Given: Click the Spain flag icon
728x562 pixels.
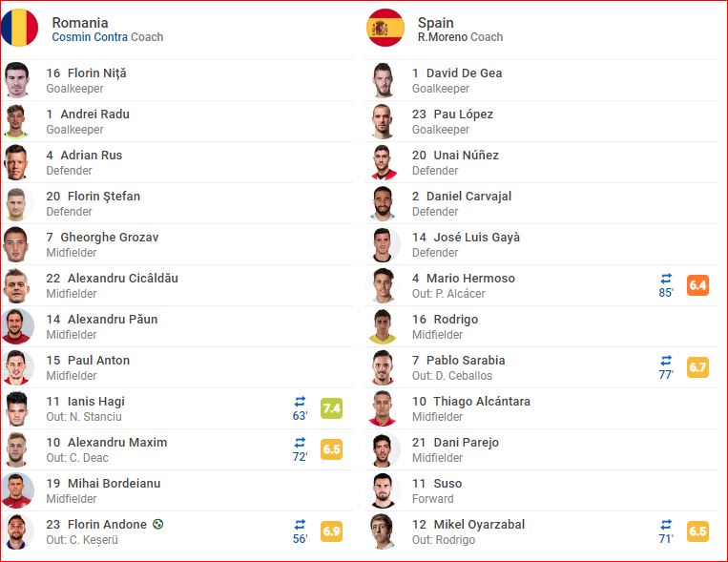Looking at the screenshot, I should [385, 28].
